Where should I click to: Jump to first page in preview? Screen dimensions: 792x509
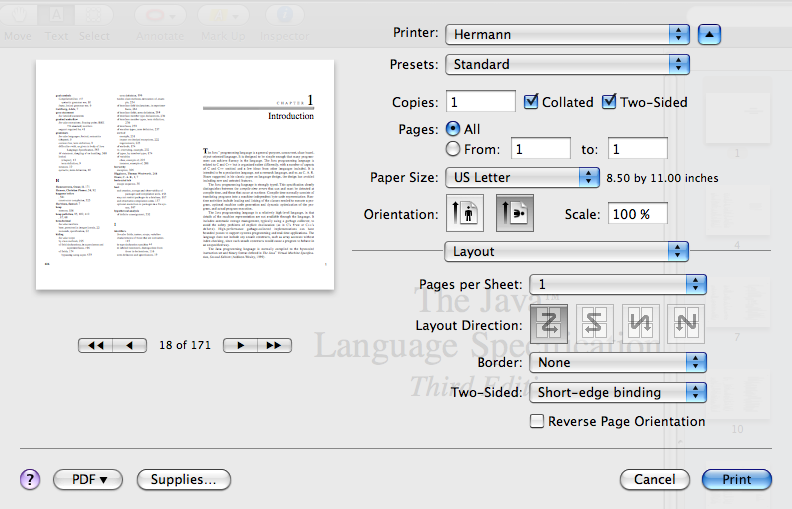pyautogui.click(x=97, y=345)
